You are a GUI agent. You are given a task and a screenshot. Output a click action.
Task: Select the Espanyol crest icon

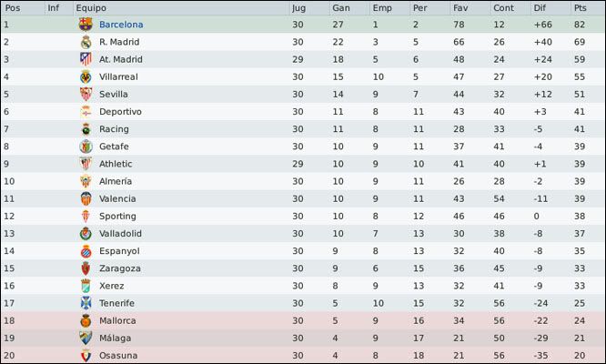[86, 251]
